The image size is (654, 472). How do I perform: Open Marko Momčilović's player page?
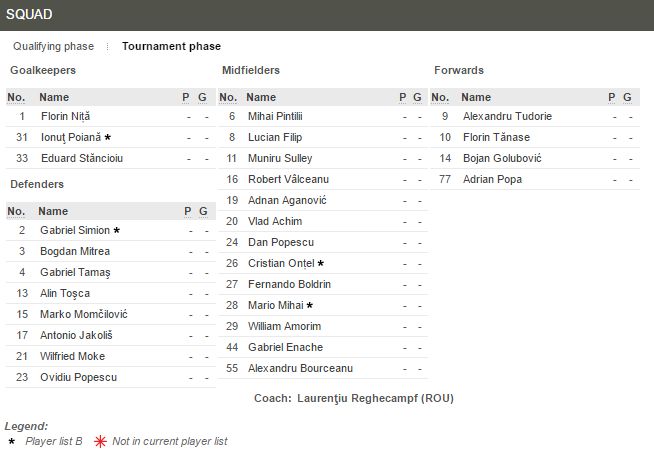pos(83,314)
